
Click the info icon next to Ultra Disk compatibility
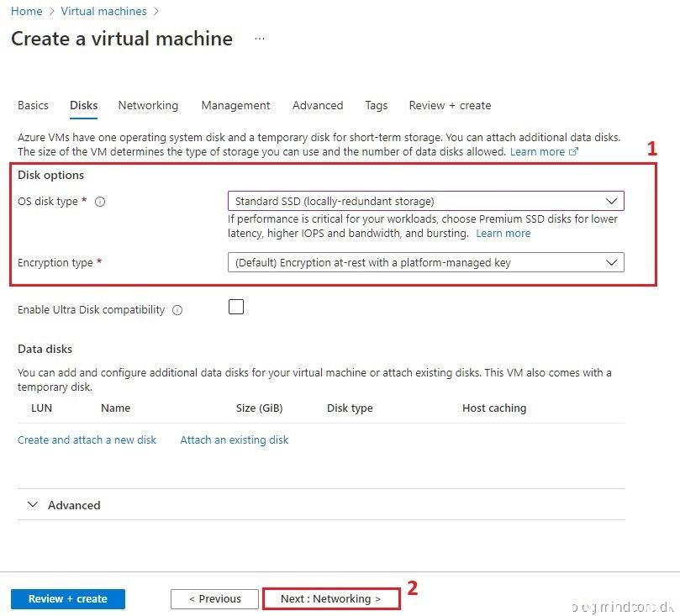point(177,310)
